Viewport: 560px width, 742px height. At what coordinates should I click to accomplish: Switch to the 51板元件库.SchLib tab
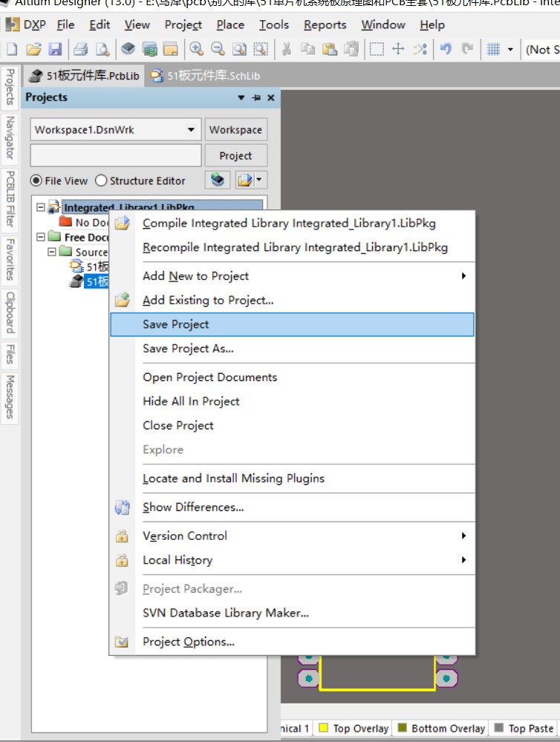(x=206, y=76)
